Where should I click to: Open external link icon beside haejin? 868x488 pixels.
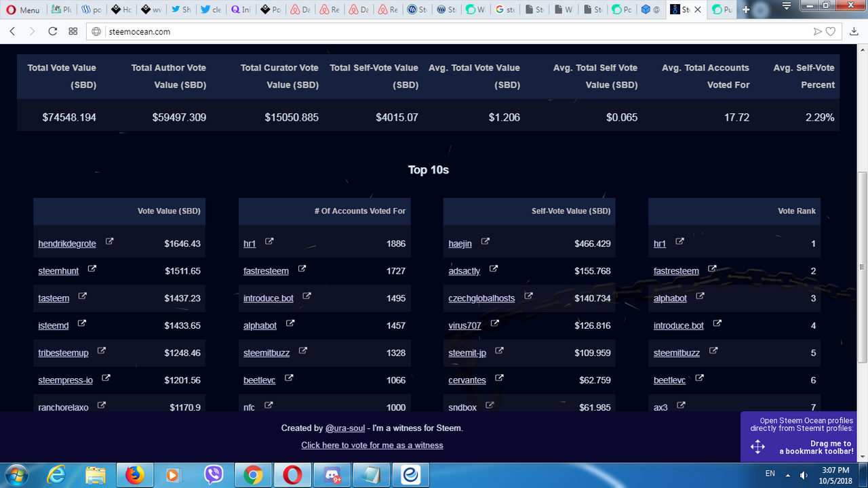485,242
